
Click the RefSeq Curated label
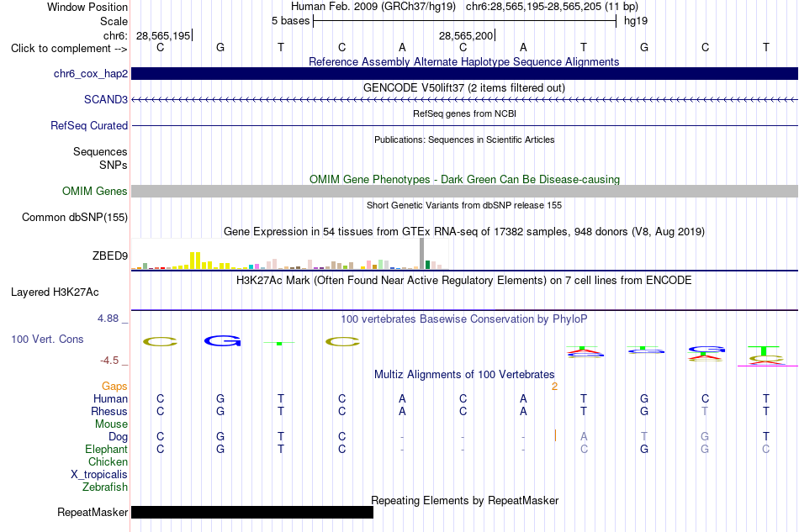point(88,126)
